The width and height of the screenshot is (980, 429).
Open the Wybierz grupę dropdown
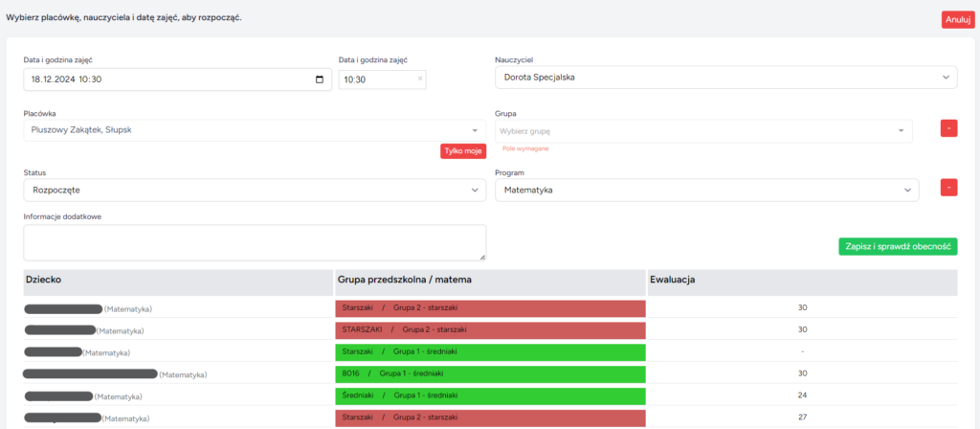702,130
